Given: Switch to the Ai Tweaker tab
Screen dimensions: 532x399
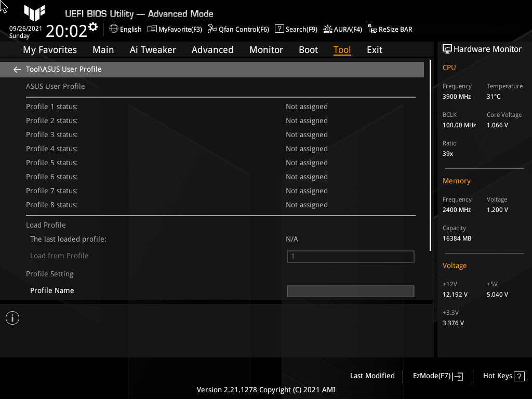Looking at the screenshot, I should [x=153, y=49].
